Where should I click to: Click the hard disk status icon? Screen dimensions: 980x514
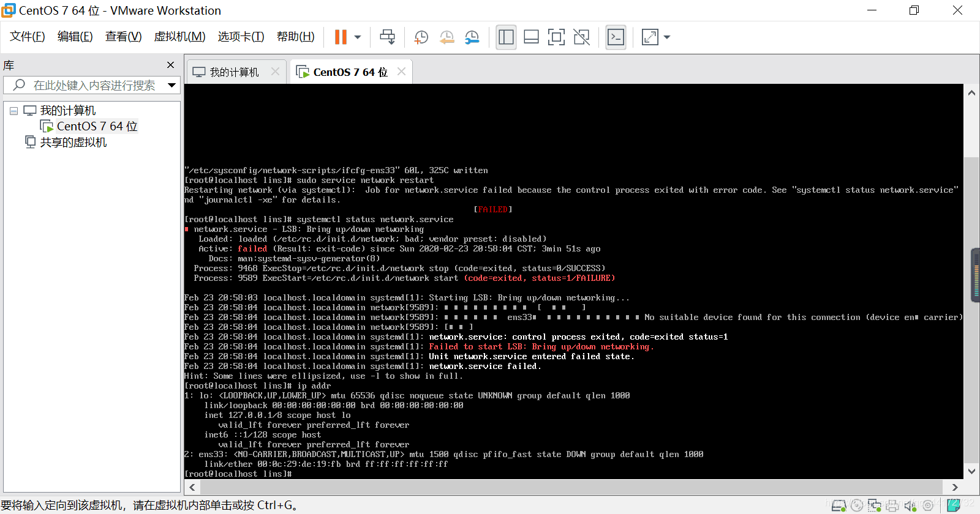839,505
